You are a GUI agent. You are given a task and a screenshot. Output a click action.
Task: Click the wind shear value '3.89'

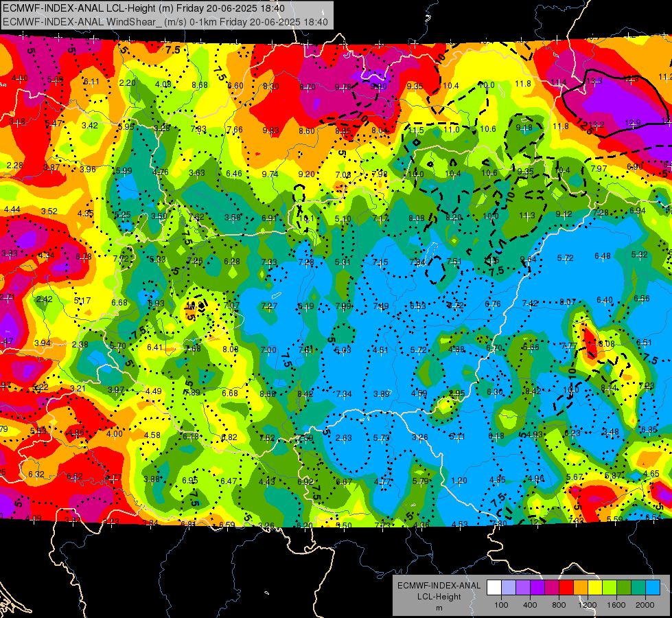pos(382,394)
